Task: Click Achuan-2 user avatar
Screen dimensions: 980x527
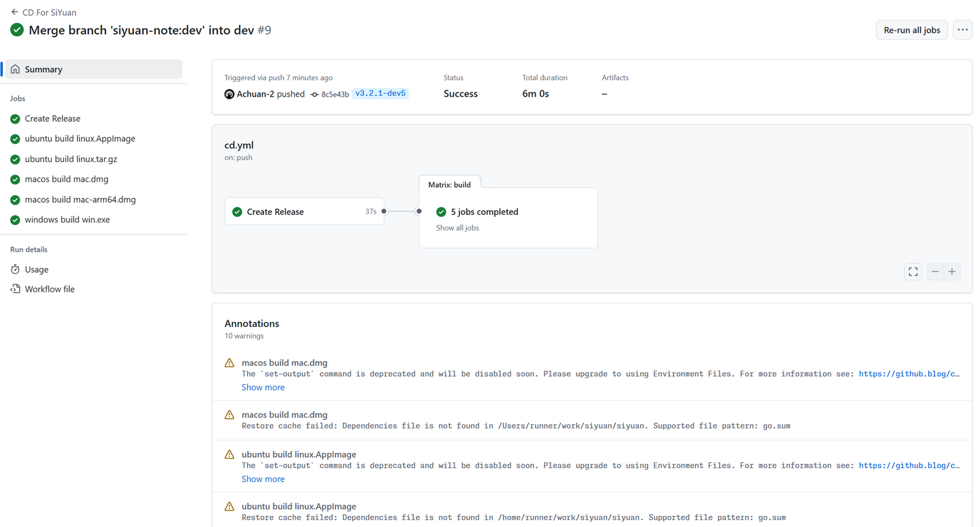Action: 229,94
